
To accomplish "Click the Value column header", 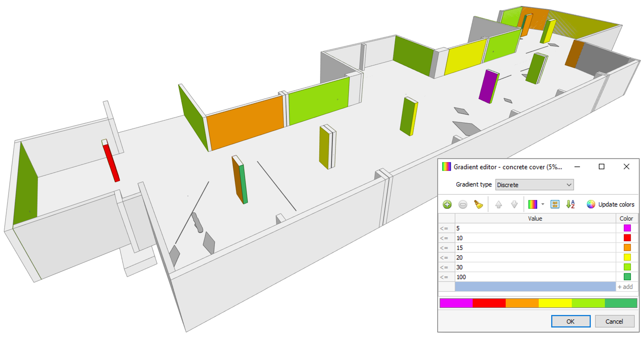I will [535, 219].
